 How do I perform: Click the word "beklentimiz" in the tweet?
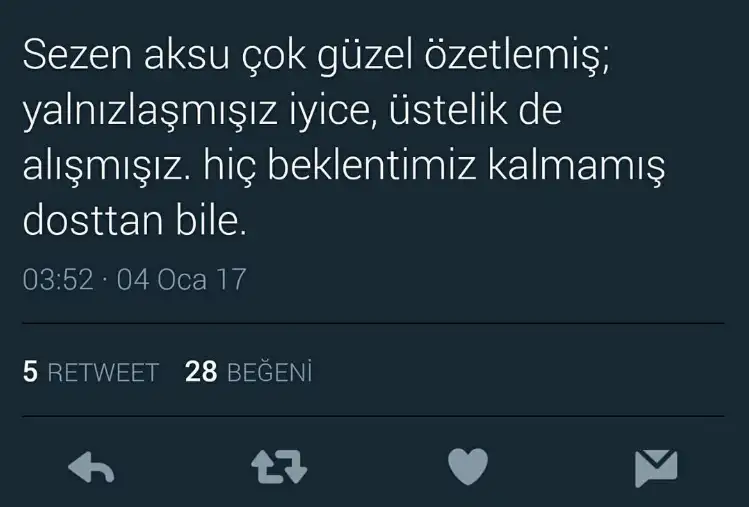372,165
